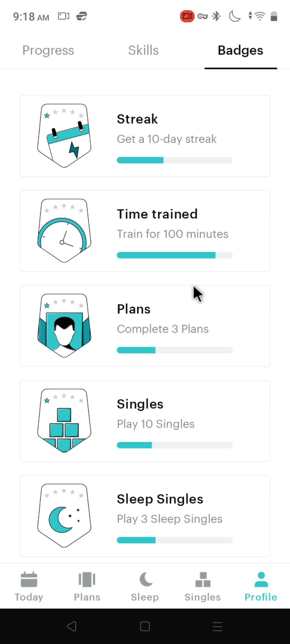Open the 'Get a 10-day streak' badge card

pos(145,136)
